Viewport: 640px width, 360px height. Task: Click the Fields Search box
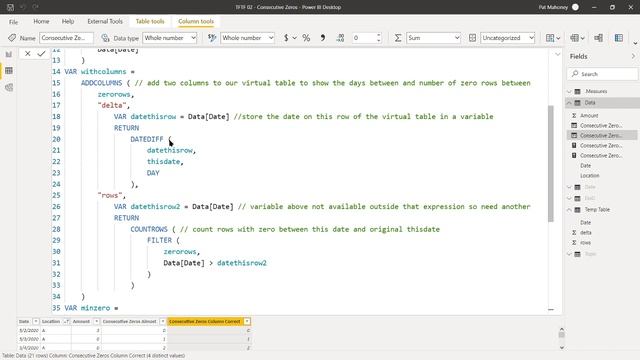[602, 74]
